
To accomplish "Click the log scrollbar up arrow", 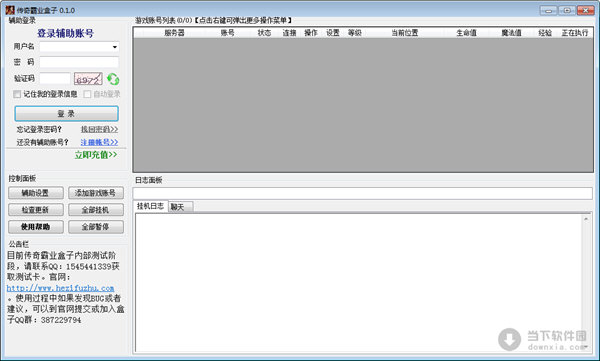I will coord(586,219).
